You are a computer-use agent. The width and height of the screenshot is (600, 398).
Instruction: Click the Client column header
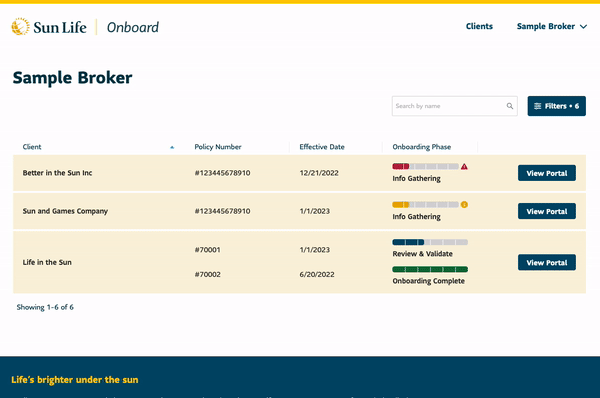[x=32, y=147]
